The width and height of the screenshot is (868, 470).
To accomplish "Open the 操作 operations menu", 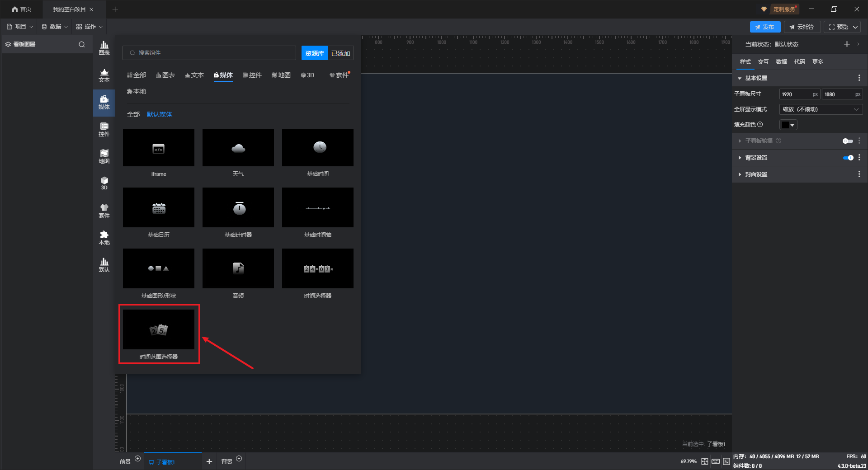I will [x=90, y=27].
